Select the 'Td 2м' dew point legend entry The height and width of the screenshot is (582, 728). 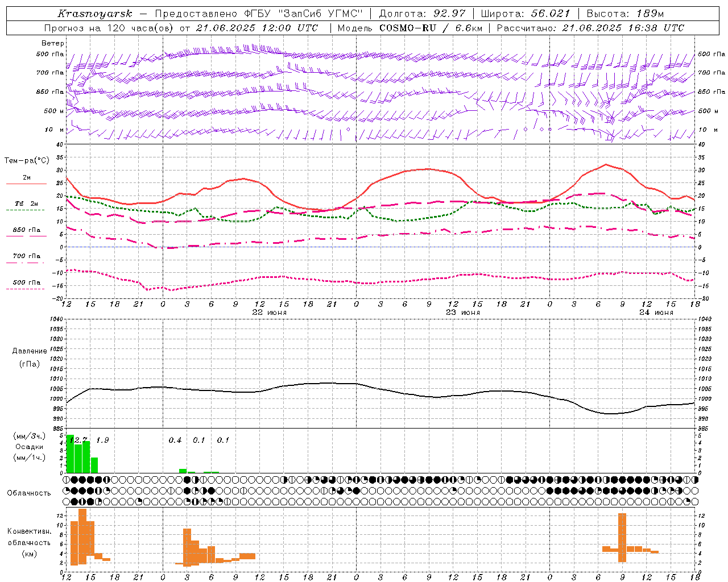[27, 203]
